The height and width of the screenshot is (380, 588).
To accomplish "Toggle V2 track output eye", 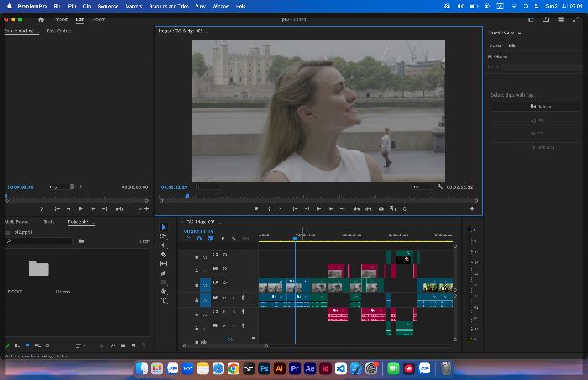I will click(x=224, y=268).
